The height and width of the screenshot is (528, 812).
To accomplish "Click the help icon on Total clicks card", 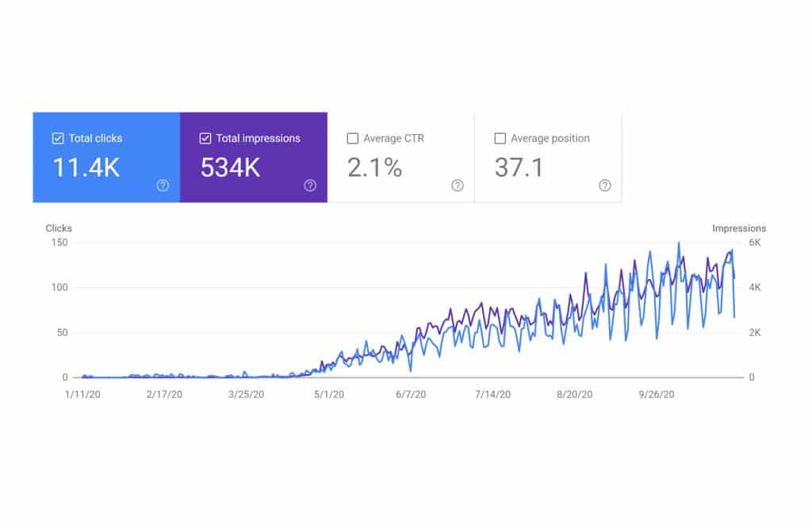I will point(161,186).
